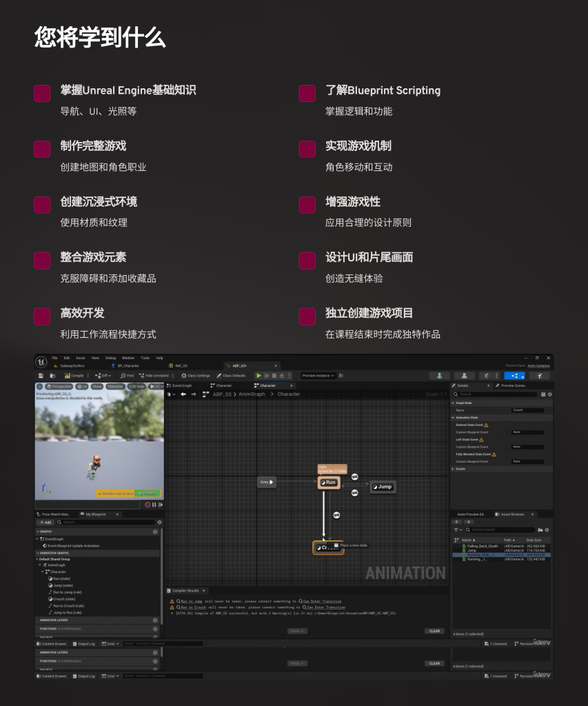
Task: Click the ABP_SS breadcrumb
Action: click(222, 394)
